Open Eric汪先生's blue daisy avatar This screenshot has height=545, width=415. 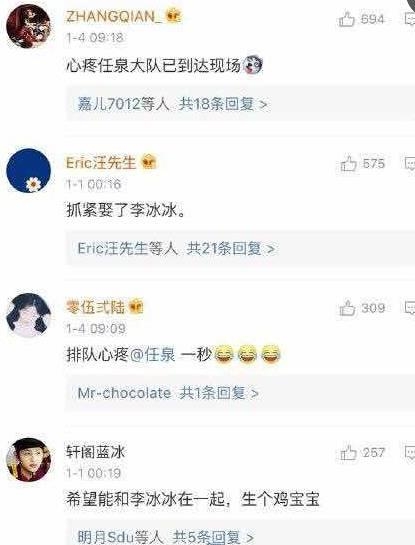click(29, 170)
